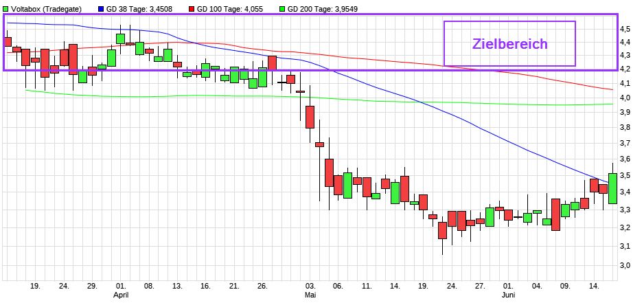The image size is (644, 303).
Task: Click the '3,1' price axis label
Action: (x=625, y=246)
